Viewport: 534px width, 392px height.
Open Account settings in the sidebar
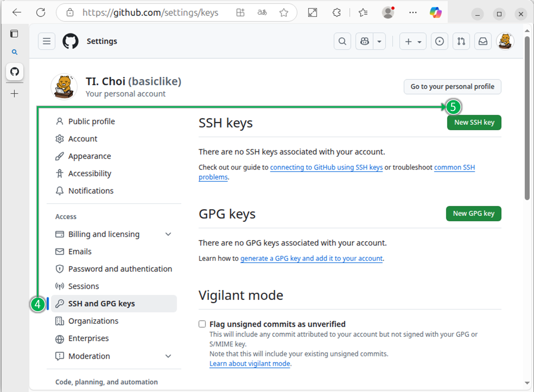(114, 139)
